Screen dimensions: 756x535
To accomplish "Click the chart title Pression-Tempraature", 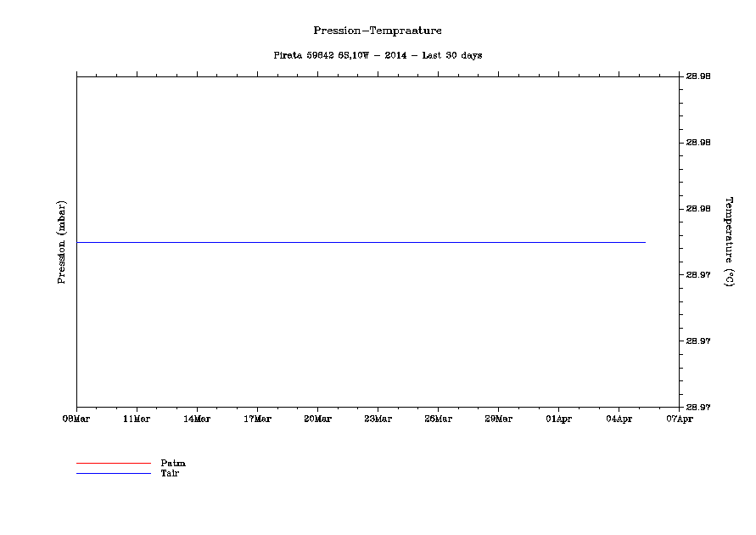I will (377, 31).
